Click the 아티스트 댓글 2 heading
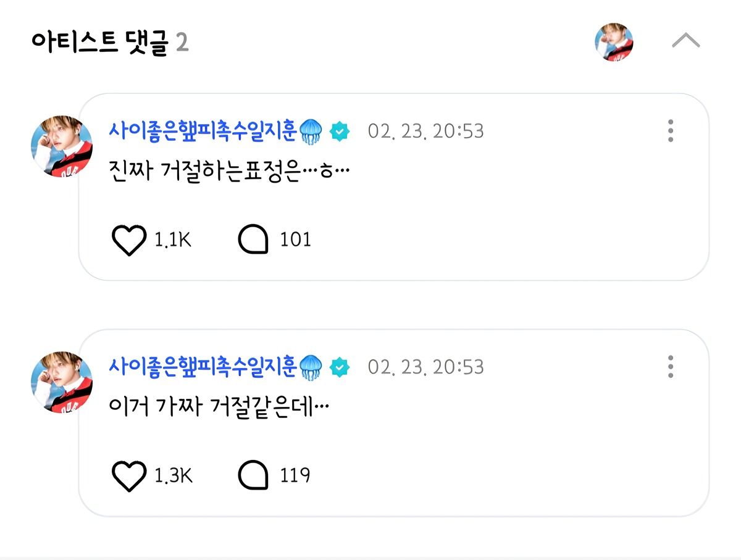The image size is (741, 560). tap(110, 43)
